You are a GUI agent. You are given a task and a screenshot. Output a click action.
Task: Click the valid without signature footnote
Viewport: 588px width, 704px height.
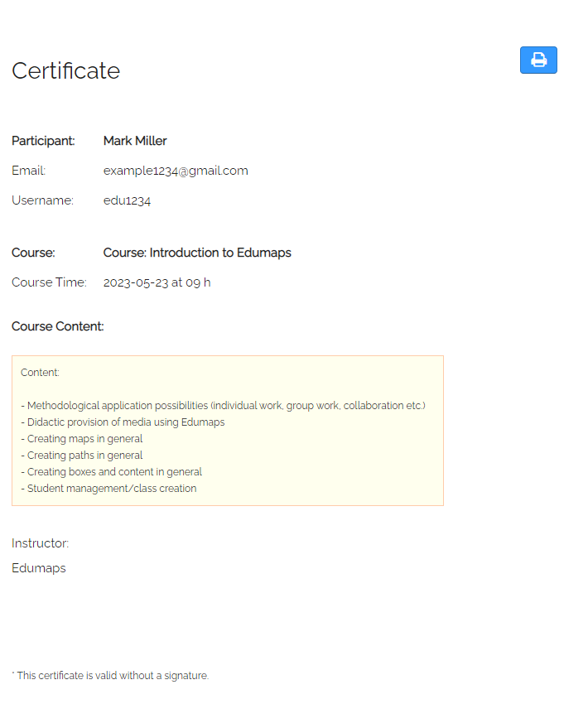coord(111,676)
